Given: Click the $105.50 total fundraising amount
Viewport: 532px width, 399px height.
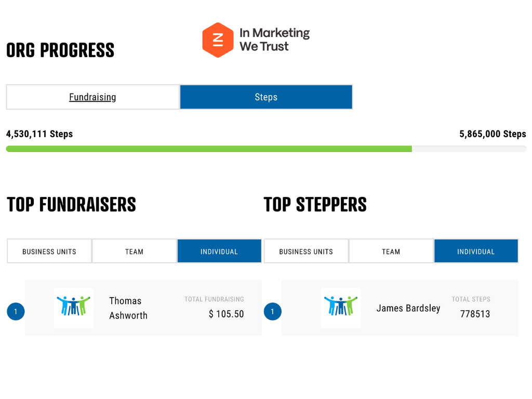Looking at the screenshot, I should [226, 314].
